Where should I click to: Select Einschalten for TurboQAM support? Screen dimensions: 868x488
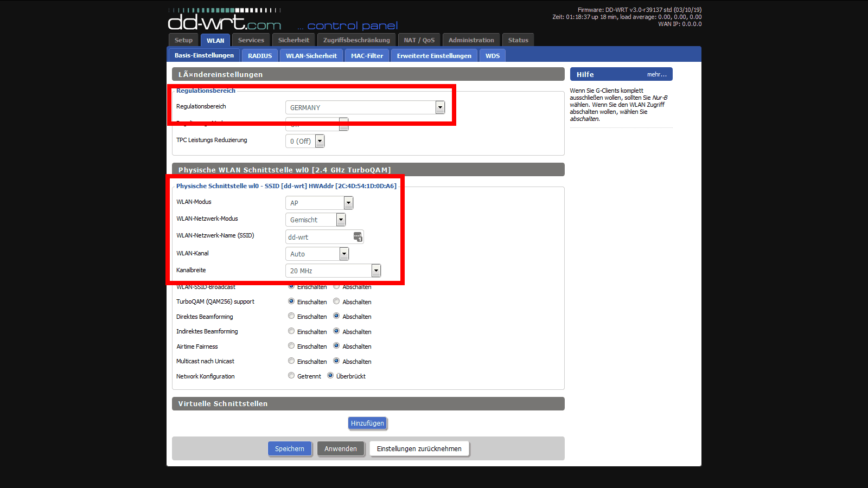[x=291, y=301]
